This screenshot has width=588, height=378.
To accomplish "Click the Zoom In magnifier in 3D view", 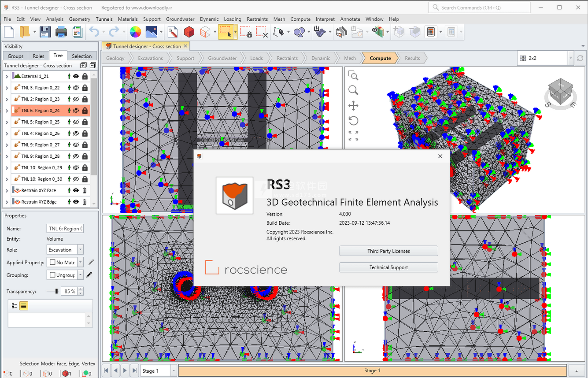I will [x=353, y=75].
